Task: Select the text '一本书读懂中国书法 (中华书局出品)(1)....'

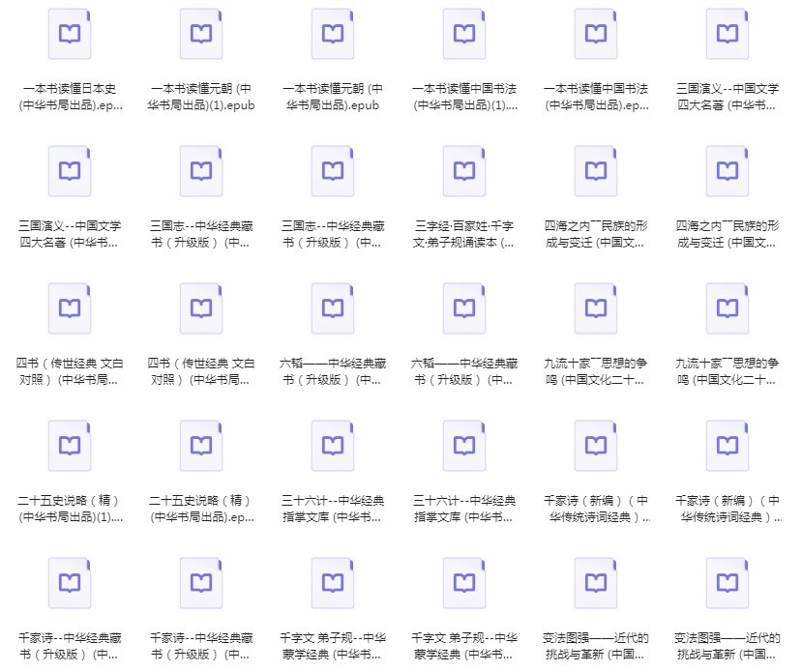Action: [465, 97]
